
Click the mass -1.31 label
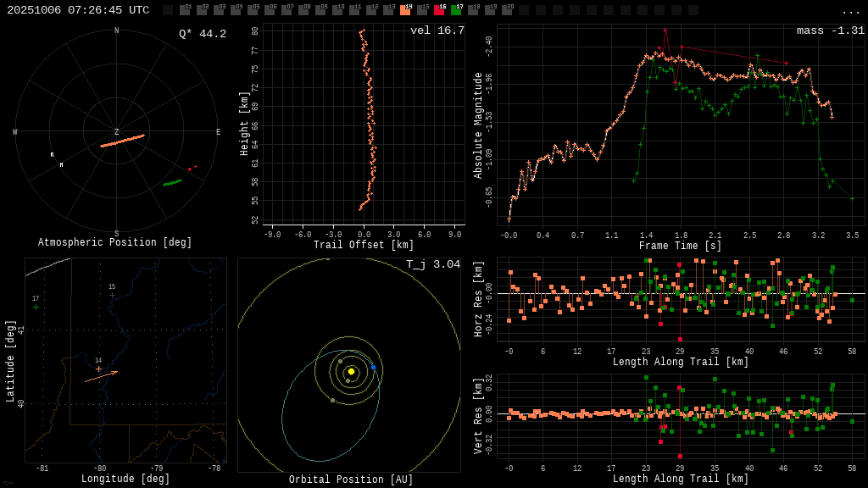[x=831, y=30]
